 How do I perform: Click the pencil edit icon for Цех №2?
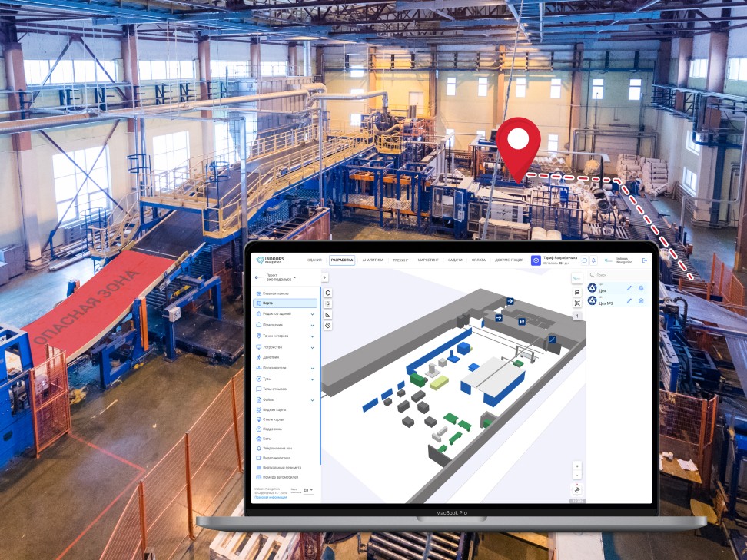tap(629, 301)
